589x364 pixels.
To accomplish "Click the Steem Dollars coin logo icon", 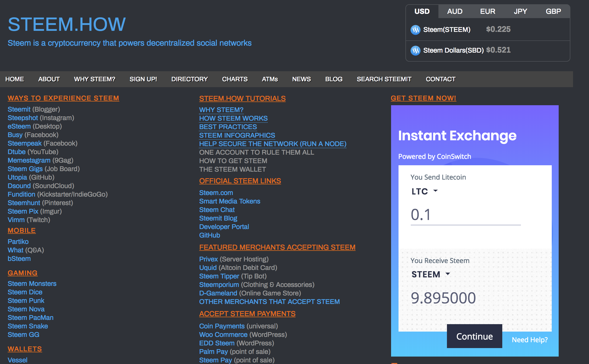I will (x=415, y=50).
